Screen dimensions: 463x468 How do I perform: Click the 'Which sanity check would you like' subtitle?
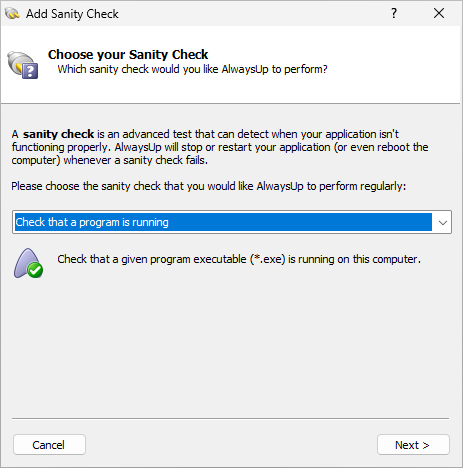(x=192, y=69)
